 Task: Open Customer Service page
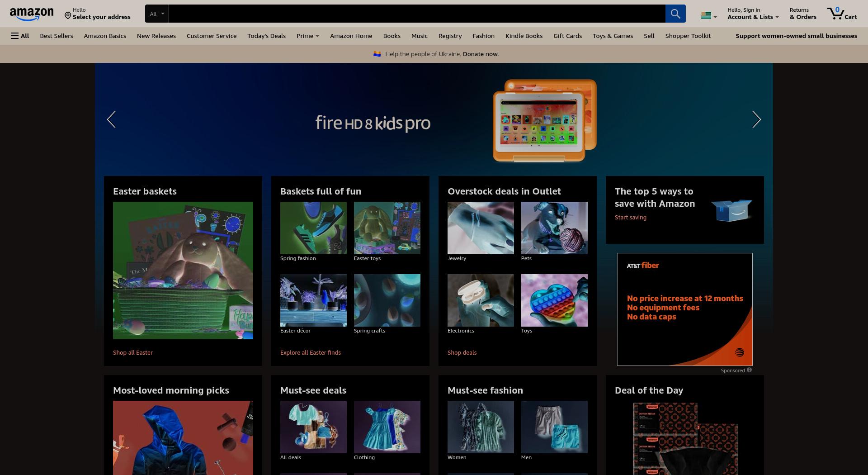pyautogui.click(x=212, y=36)
